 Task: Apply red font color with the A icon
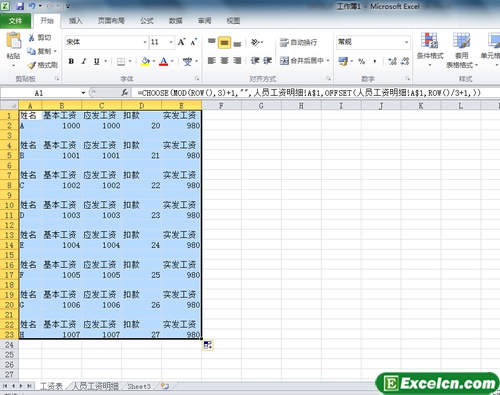pyautogui.click(x=163, y=61)
